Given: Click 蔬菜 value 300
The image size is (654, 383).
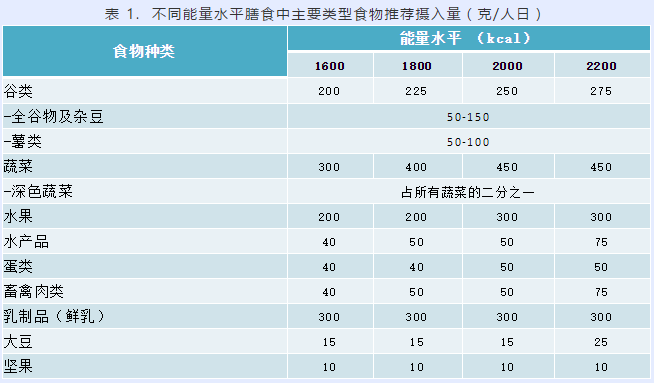Looking at the screenshot, I should coord(329,167).
